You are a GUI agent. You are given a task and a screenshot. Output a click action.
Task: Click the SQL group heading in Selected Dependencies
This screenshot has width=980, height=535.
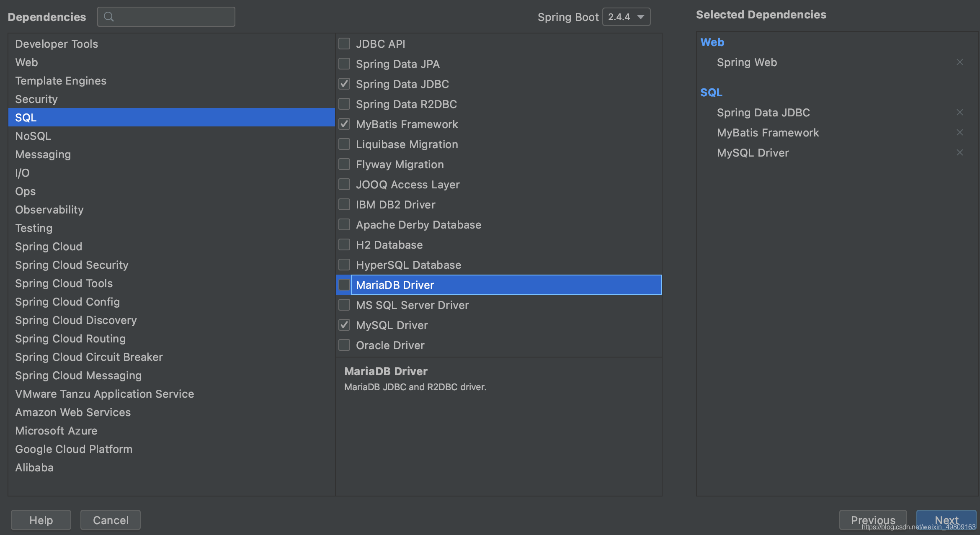tap(711, 93)
